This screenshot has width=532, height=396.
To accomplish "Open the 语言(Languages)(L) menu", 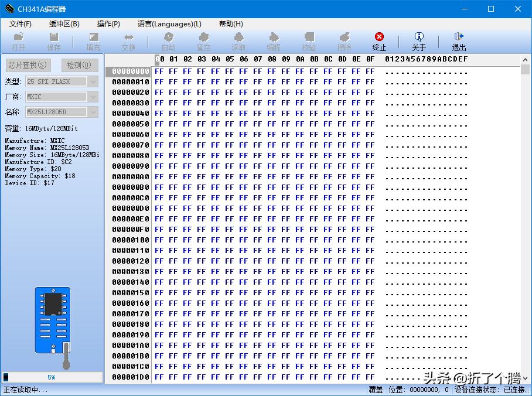I will (x=169, y=24).
